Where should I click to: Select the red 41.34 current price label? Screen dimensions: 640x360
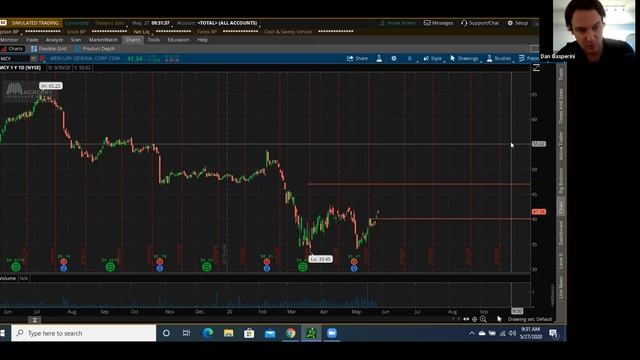click(x=539, y=212)
